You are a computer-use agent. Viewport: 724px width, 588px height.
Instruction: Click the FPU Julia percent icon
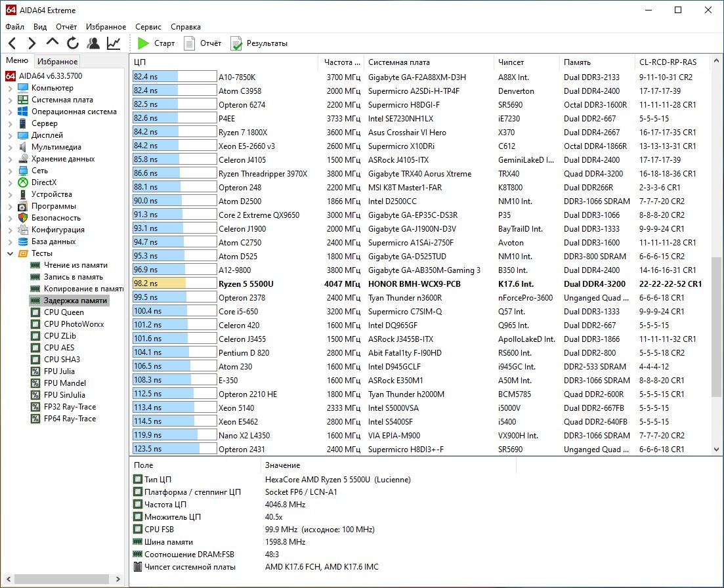(35, 371)
